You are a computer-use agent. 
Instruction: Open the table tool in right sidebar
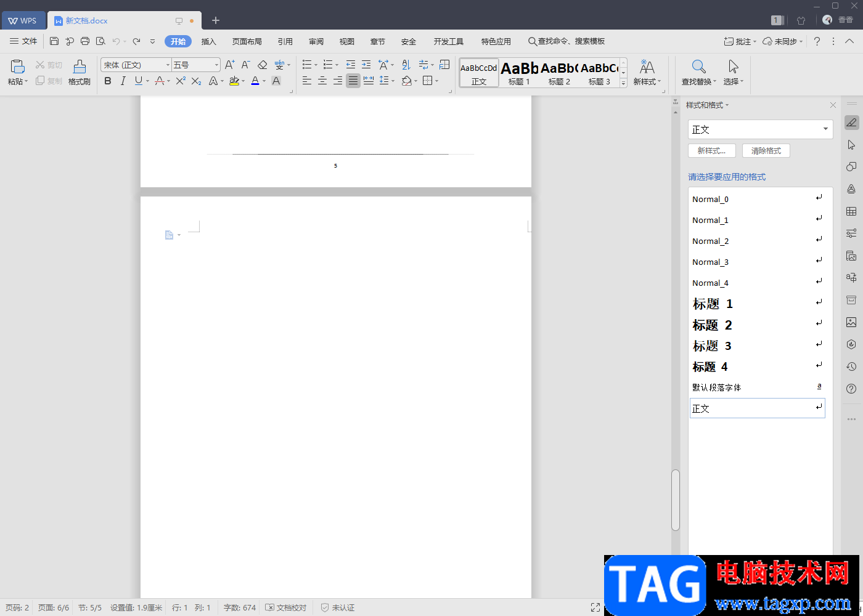click(851, 211)
